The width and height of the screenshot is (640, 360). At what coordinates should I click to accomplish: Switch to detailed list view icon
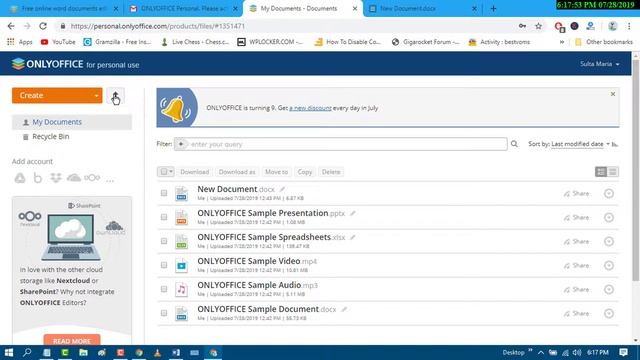601,172
